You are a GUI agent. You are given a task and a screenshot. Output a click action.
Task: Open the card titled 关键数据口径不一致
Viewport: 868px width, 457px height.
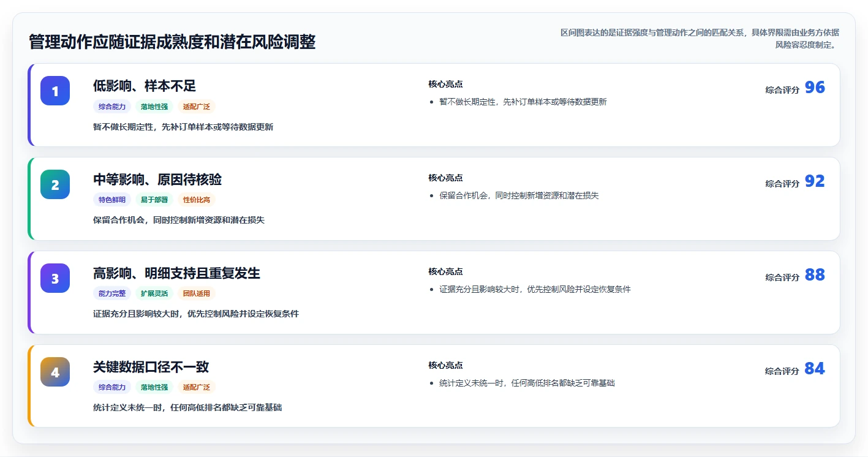pos(434,386)
